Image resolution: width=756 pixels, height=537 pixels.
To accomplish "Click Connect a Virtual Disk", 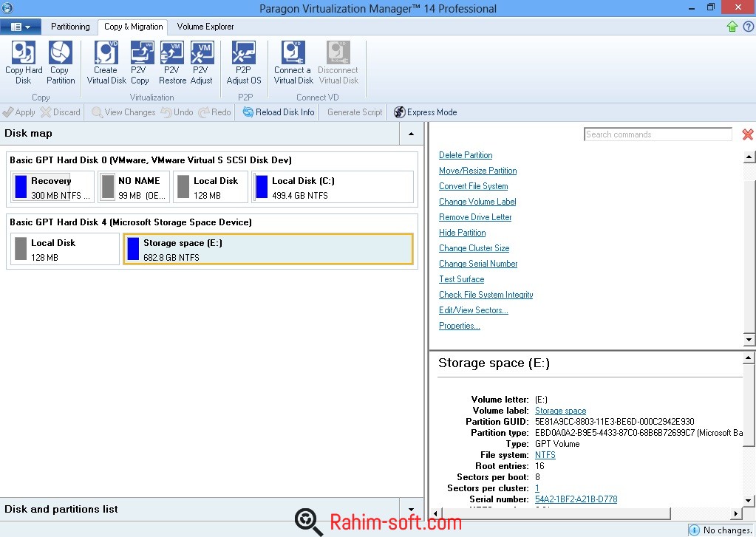I will click(x=293, y=63).
